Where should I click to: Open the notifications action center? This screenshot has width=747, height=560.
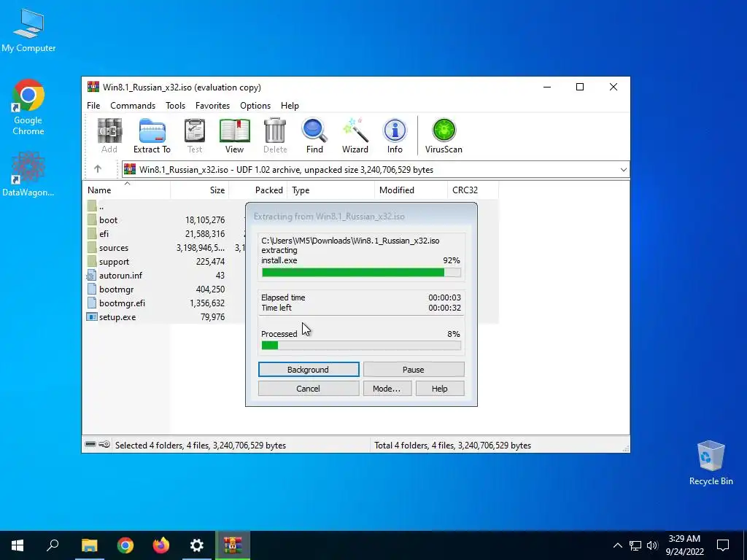coord(723,545)
